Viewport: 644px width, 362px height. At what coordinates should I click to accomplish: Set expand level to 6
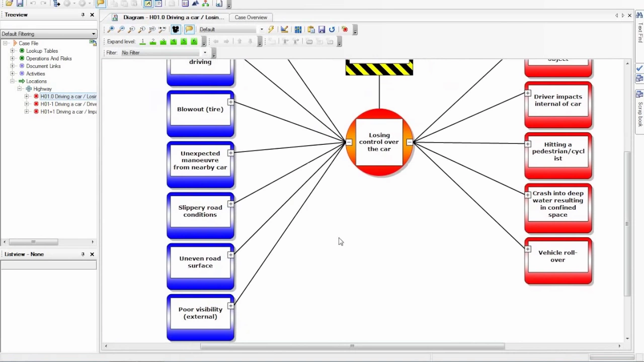(x=194, y=42)
